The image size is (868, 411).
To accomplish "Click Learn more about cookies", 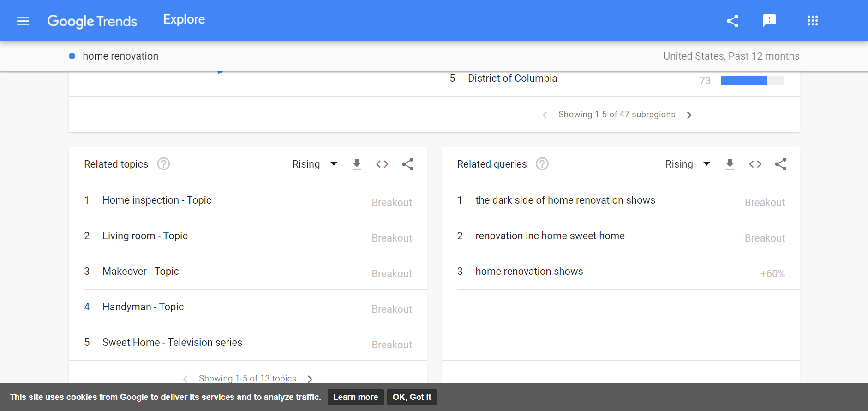I will click(355, 397).
